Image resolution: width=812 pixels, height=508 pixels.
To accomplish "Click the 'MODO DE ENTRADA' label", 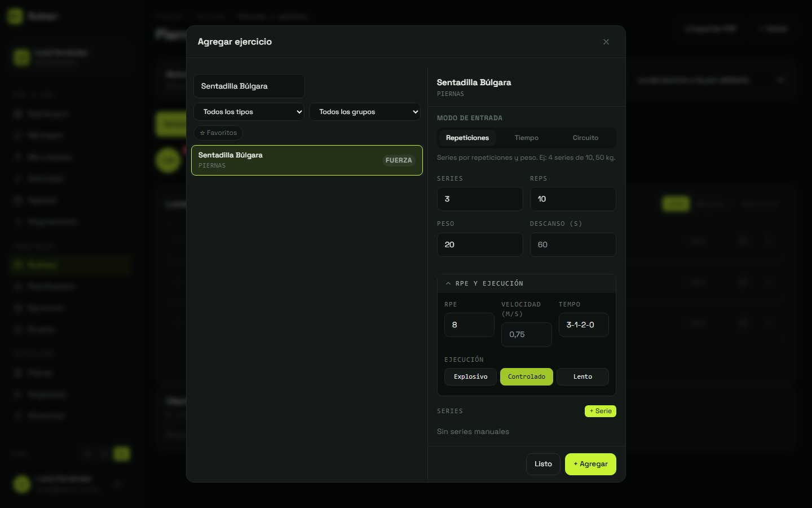I will 470,118.
